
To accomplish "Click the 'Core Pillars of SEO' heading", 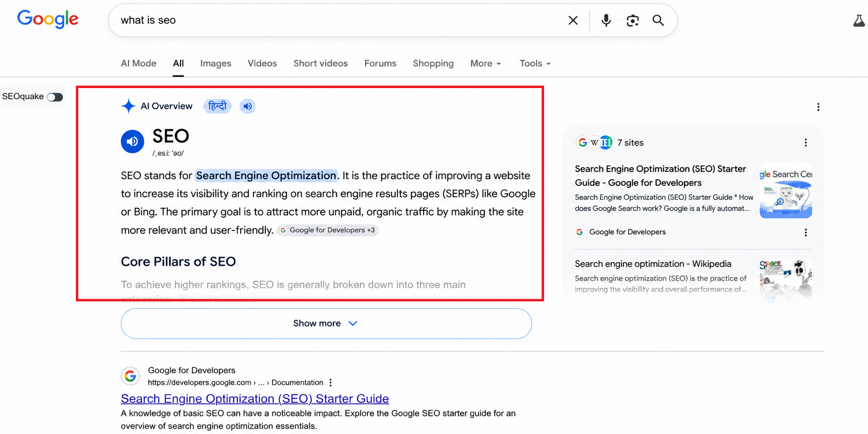I will (x=178, y=261).
